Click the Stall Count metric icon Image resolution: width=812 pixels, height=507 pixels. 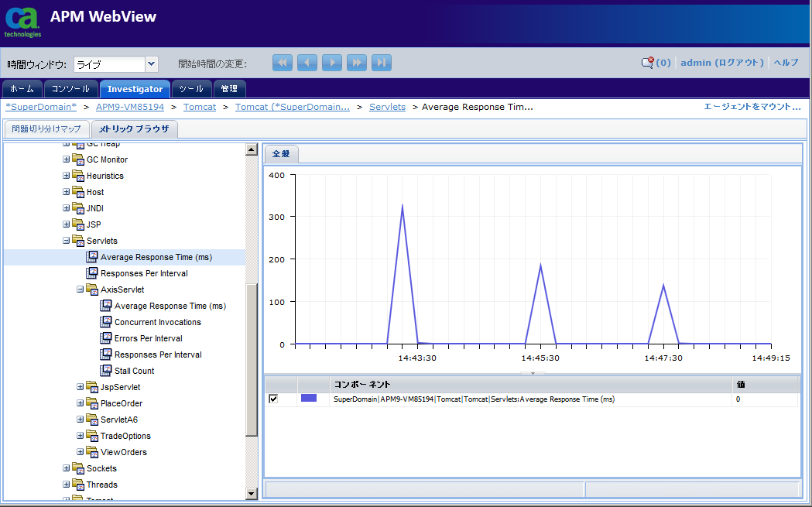click(107, 371)
